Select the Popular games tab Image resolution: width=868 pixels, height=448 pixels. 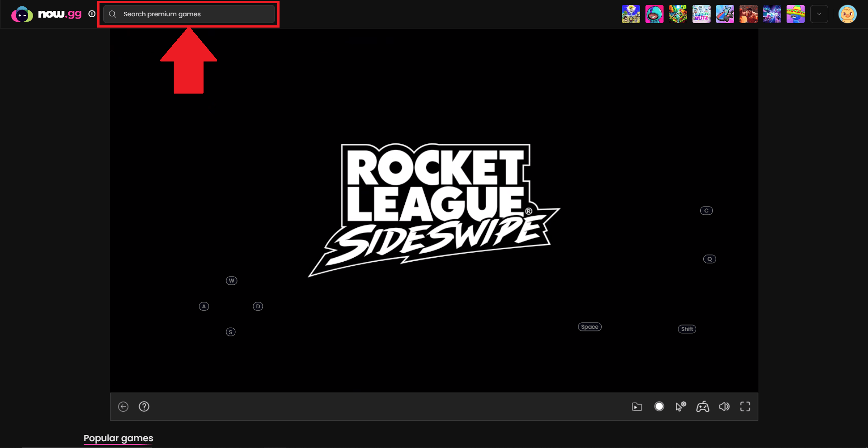[x=119, y=438]
